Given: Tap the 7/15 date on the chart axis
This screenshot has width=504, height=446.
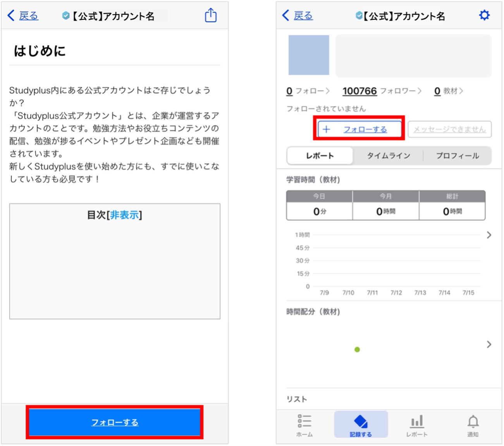Looking at the screenshot, I should tap(468, 293).
